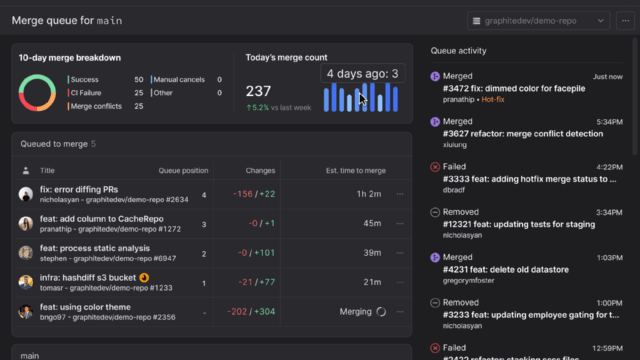The width and height of the screenshot is (640, 360).
Task: Open activity #3627 refactor: merge conflict detection
Action: (523, 134)
